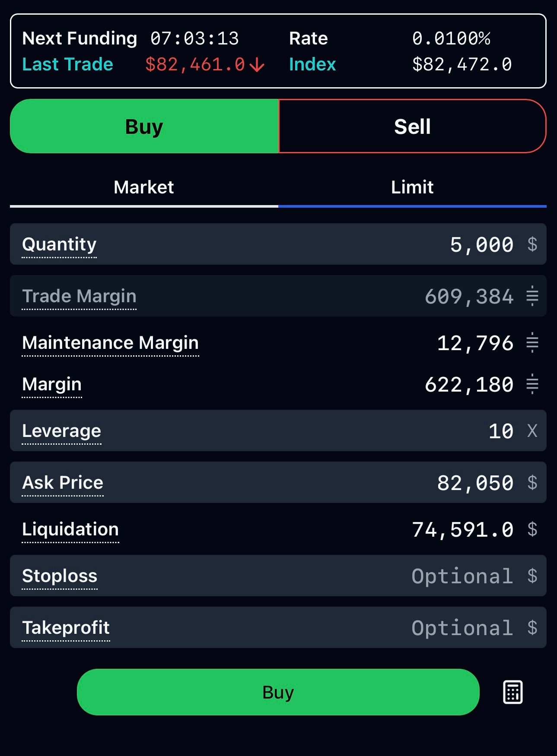Click the dollar sign in Quantity field
557x756 pixels.
(x=532, y=244)
